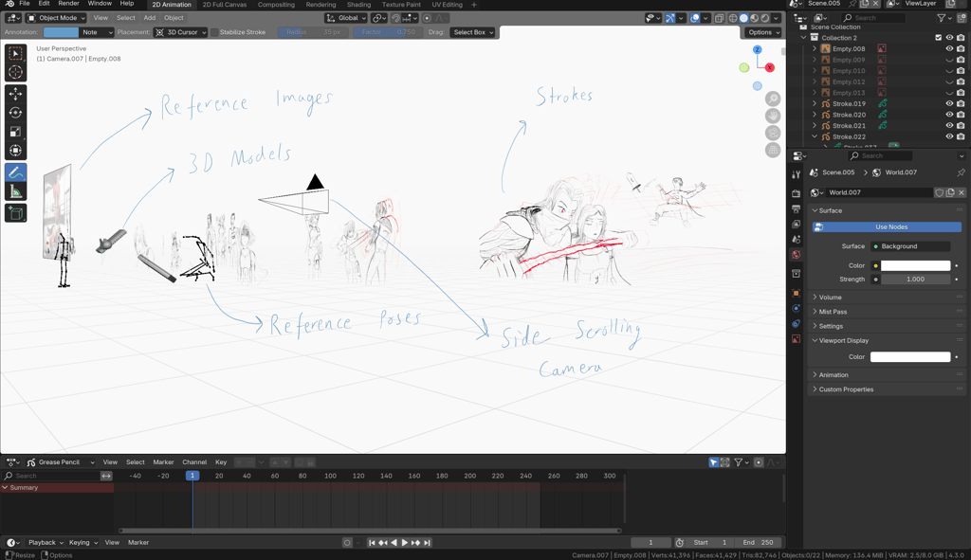This screenshot has width=971, height=560.
Task: Activate the 3D Cursor tool
Action: click(x=15, y=72)
